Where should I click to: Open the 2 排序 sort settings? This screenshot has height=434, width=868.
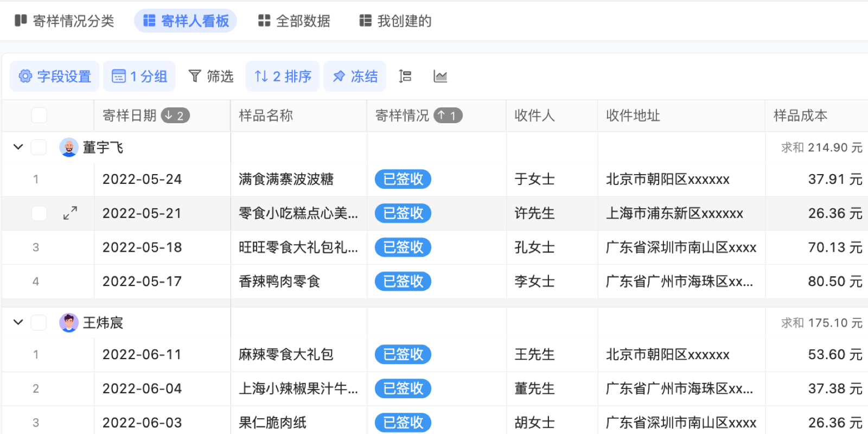283,76
